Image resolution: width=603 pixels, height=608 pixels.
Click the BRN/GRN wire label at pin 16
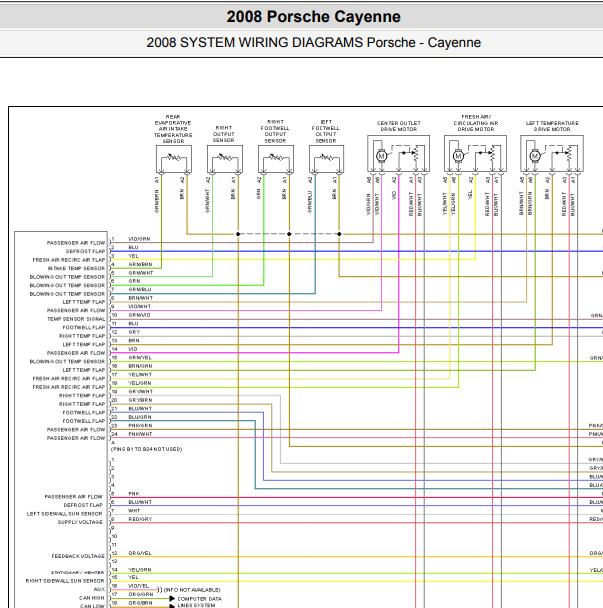[140, 366]
